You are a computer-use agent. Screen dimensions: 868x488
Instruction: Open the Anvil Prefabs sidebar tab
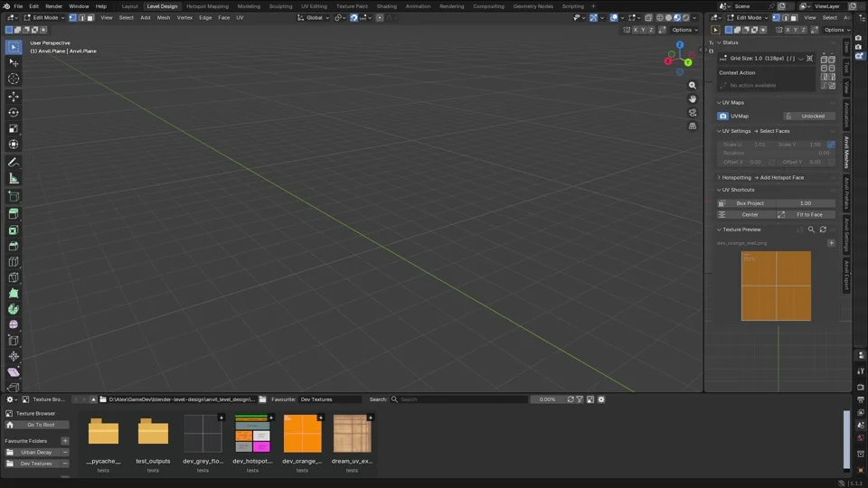pos(846,193)
